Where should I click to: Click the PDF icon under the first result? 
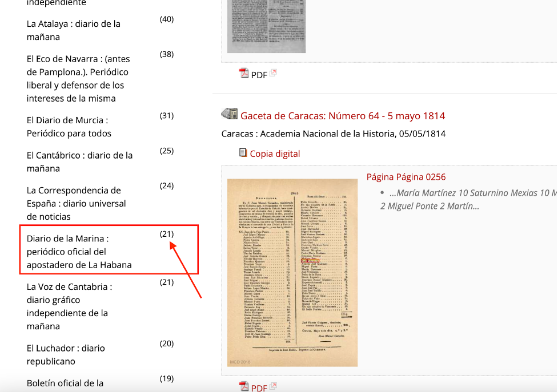point(243,73)
